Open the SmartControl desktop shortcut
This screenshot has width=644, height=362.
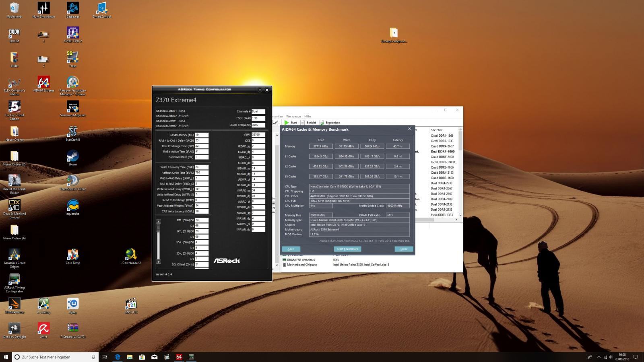coord(102,10)
